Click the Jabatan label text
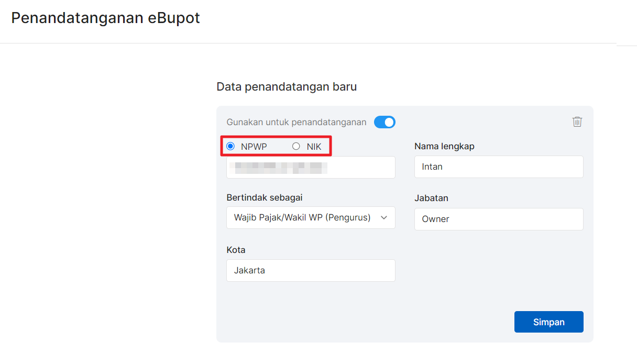The image size is (637, 364). point(431,198)
